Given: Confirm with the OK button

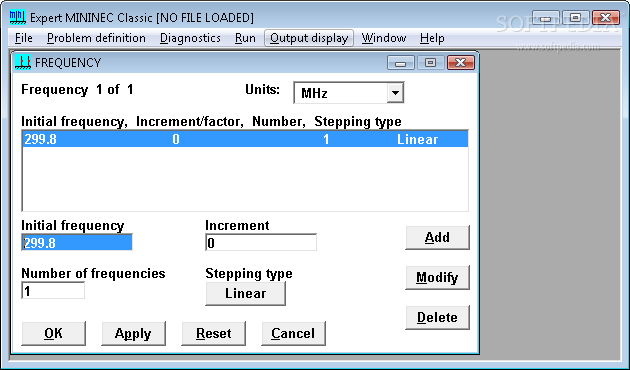Looking at the screenshot, I should (x=53, y=333).
